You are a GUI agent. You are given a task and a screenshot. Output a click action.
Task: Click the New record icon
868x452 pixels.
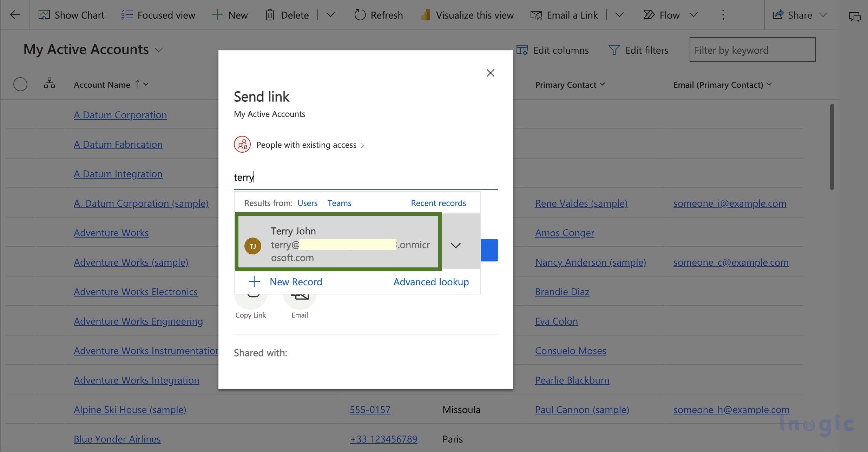pyautogui.click(x=254, y=281)
